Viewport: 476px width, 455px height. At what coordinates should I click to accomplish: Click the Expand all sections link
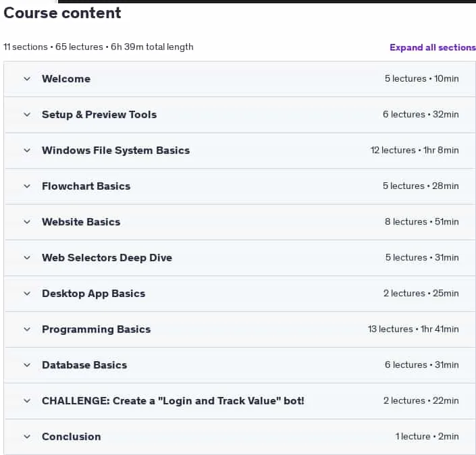click(x=433, y=47)
